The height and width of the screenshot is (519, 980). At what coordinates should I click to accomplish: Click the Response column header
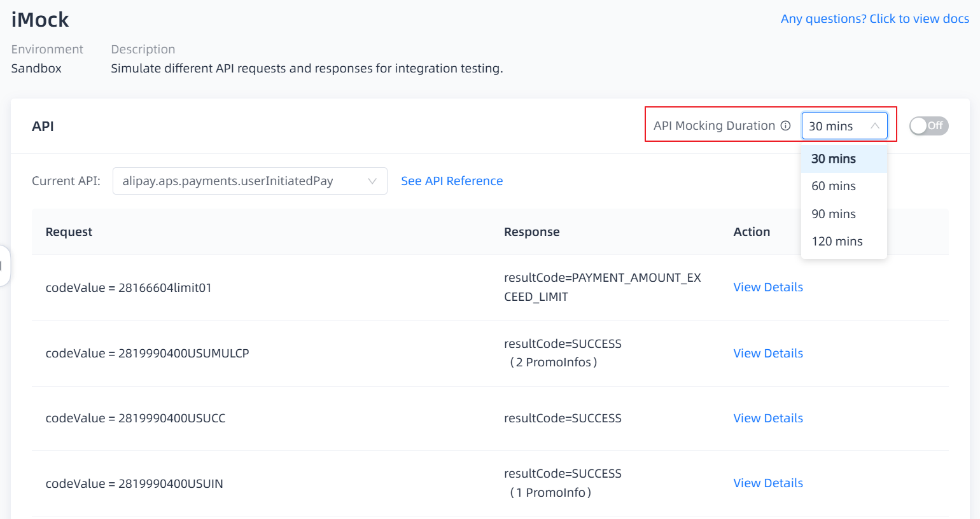click(531, 232)
